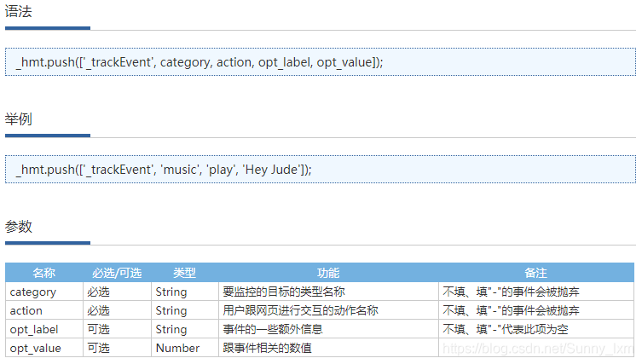Select the 类型 column header
Image resolution: width=642 pixels, height=364 pixels.
[185, 273]
